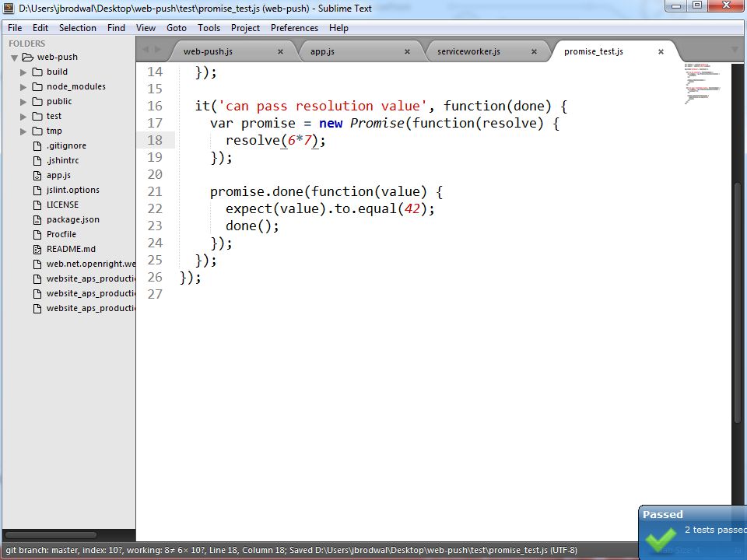Open the Goto menu
747x560 pixels.
(x=177, y=28)
